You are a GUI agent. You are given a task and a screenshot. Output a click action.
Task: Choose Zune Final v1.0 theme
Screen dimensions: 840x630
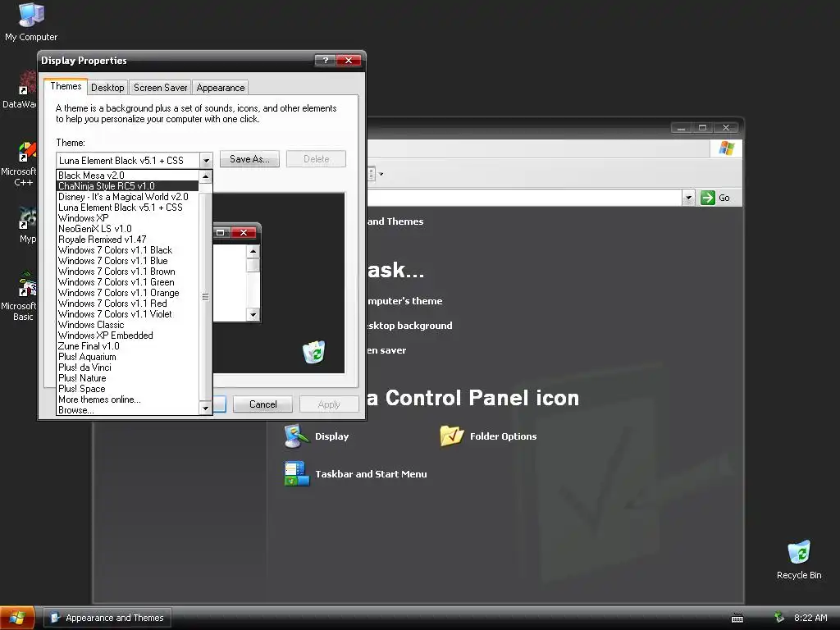pyautogui.click(x=127, y=346)
